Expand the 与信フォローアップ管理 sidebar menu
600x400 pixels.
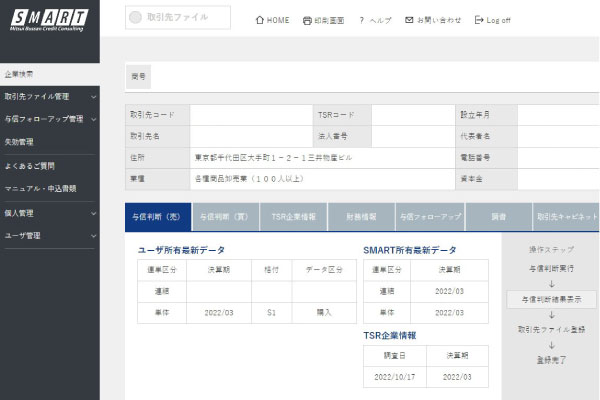93,120
